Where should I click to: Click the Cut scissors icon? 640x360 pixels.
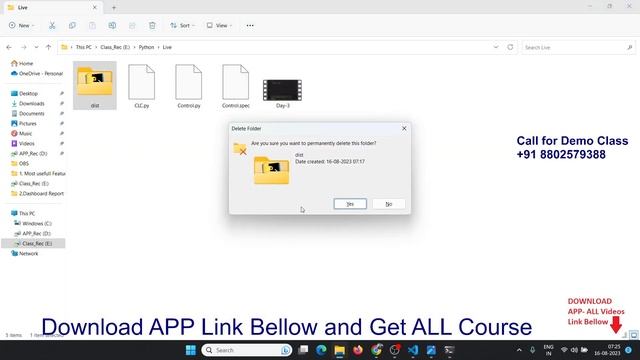52,25
